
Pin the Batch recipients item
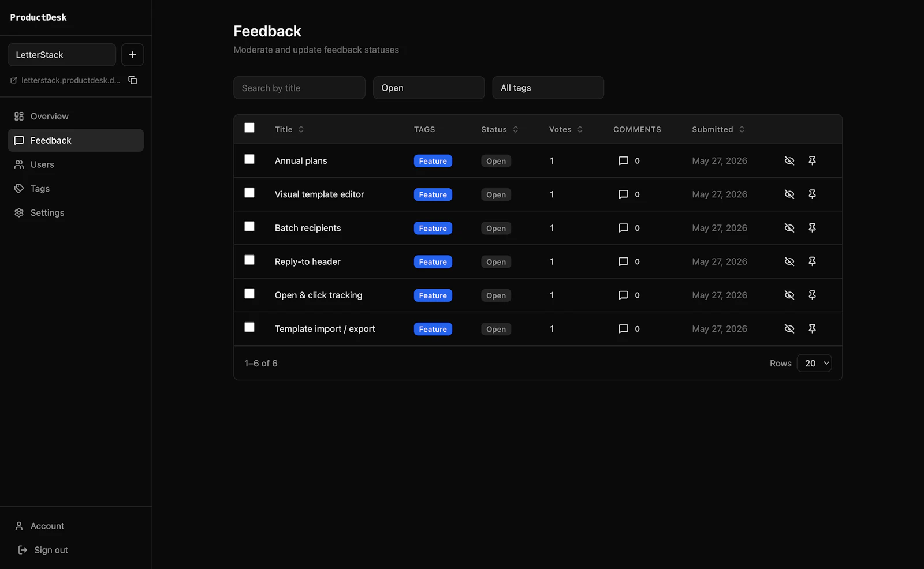click(x=812, y=228)
